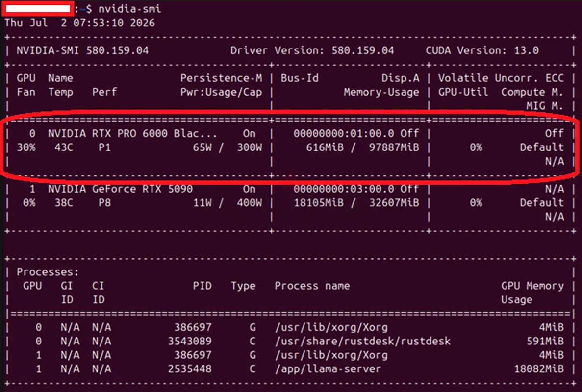
Task: Click the Persistence-M column header
Action: click(x=221, y=78)
